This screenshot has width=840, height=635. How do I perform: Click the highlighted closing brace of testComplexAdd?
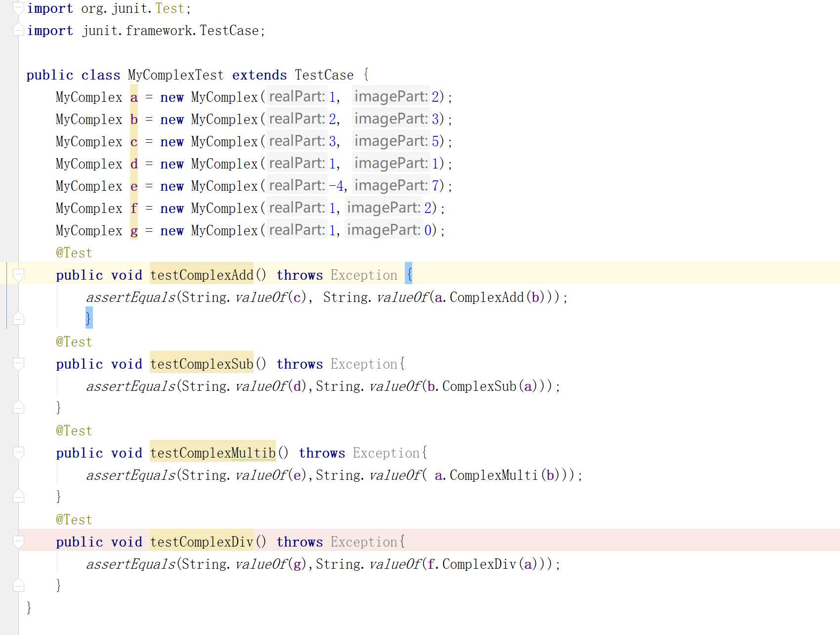point(88,318)
